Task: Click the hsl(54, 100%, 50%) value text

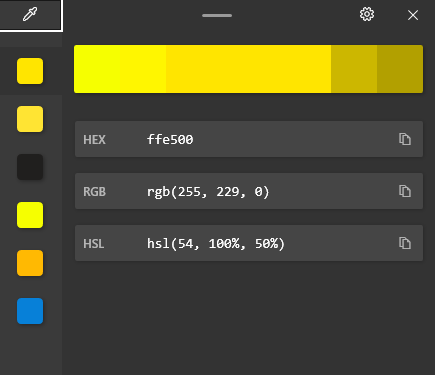Action: [x=216, y=244]
